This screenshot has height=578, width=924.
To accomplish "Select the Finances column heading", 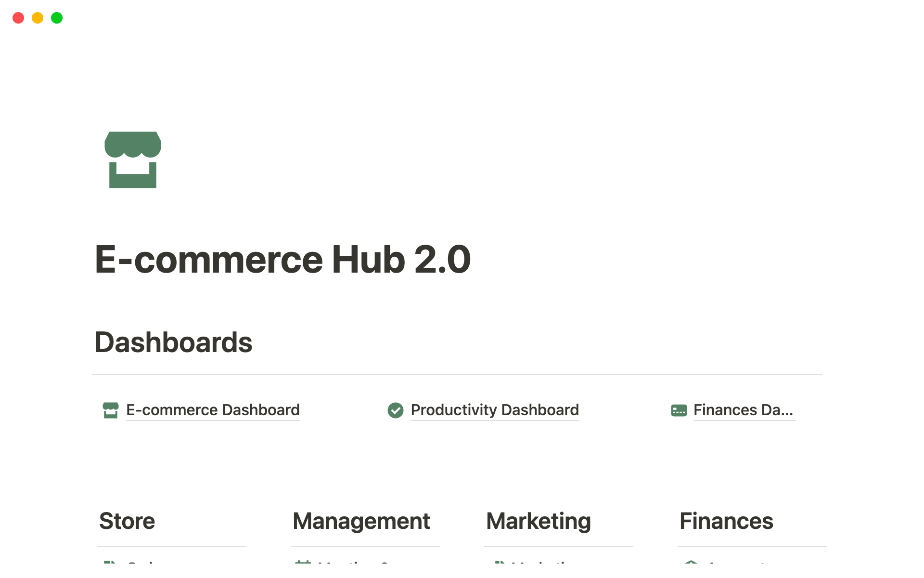I will tap(726, 521).
